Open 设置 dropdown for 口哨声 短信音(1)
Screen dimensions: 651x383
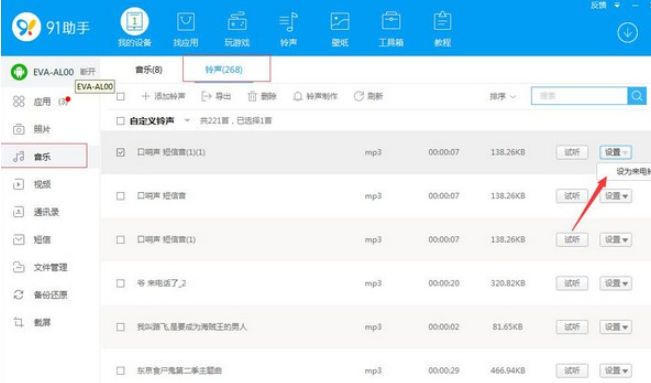coord(616,240)
